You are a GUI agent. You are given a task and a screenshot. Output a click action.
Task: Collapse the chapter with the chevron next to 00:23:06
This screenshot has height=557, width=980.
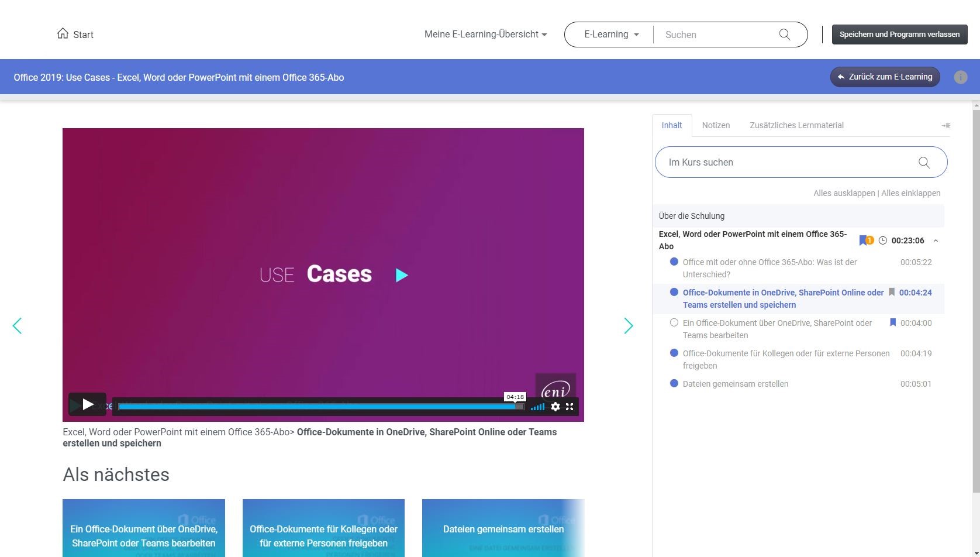936,240
